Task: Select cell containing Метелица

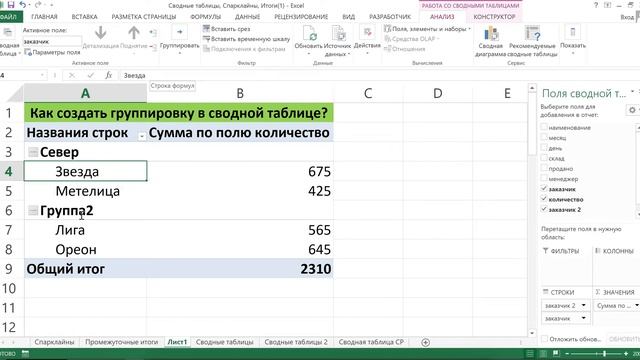Action: (85, 191)
